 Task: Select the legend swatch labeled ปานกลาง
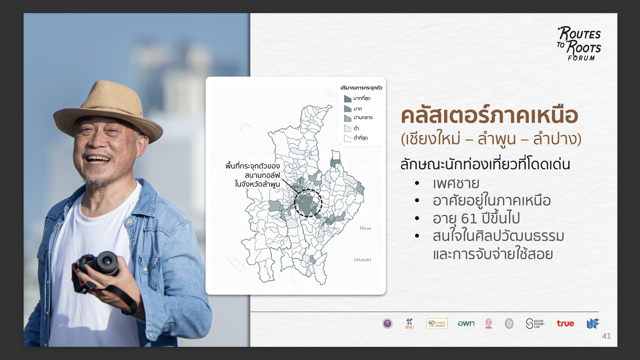click(x=347, y=118)
